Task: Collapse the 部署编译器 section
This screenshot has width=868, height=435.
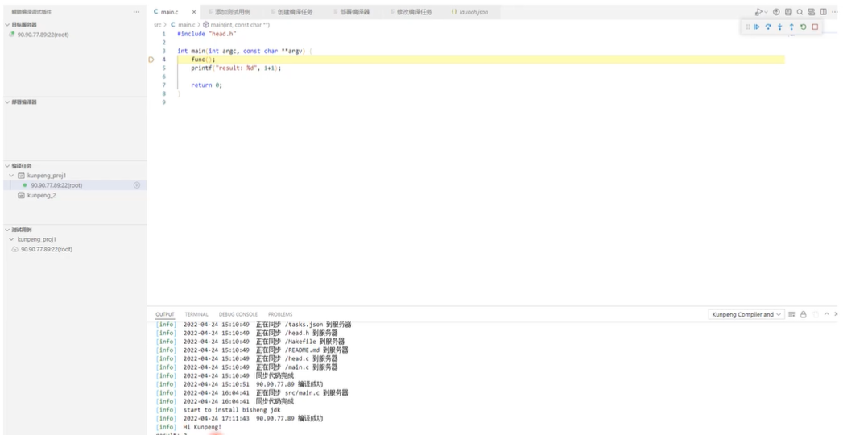Action: coord(7,102)
